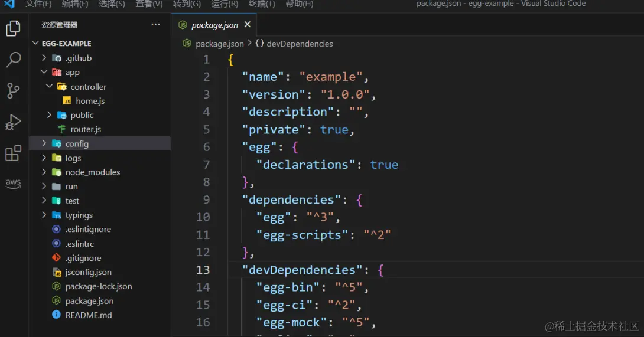This screenshot has height=337, width=644.
Task: Expand the run folder chevron
Action: pos(44,187)
